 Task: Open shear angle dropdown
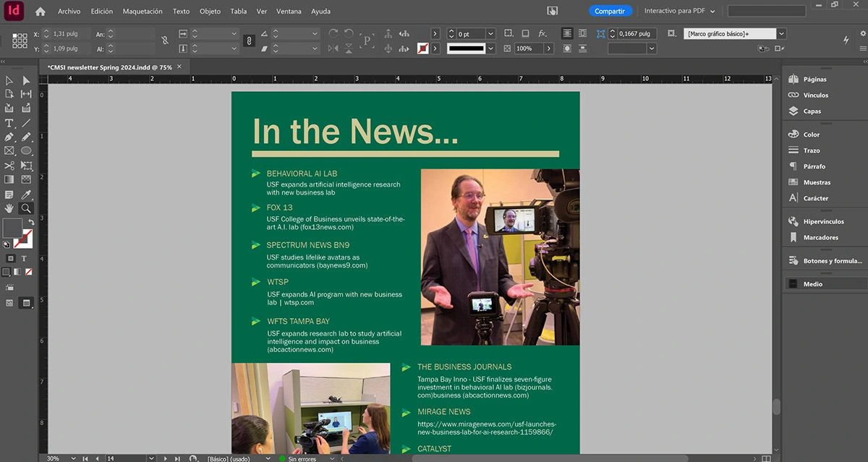tap(315, 48)
